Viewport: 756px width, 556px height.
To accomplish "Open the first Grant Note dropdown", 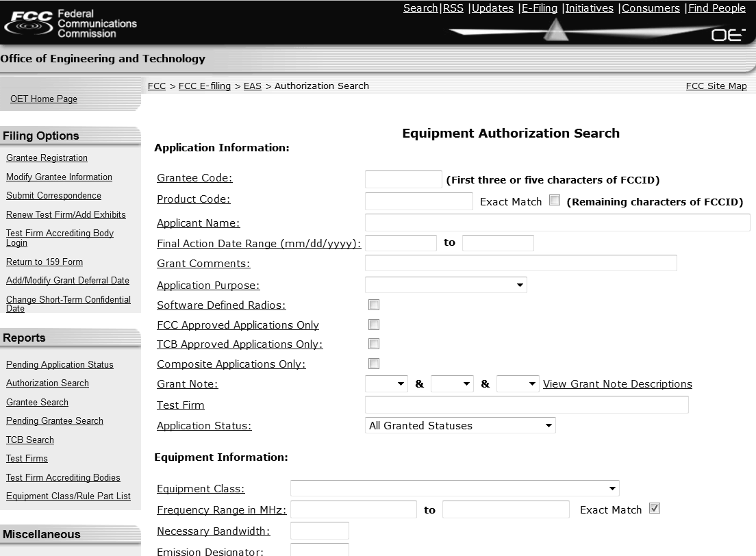I will (x=386, y=384).
